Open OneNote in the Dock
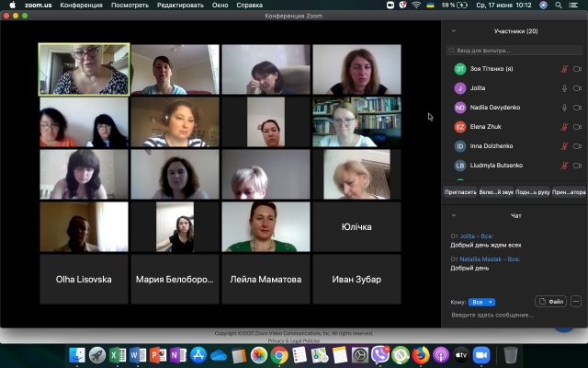The width and height of the screenshot is (588, 368). click(178, 355)
